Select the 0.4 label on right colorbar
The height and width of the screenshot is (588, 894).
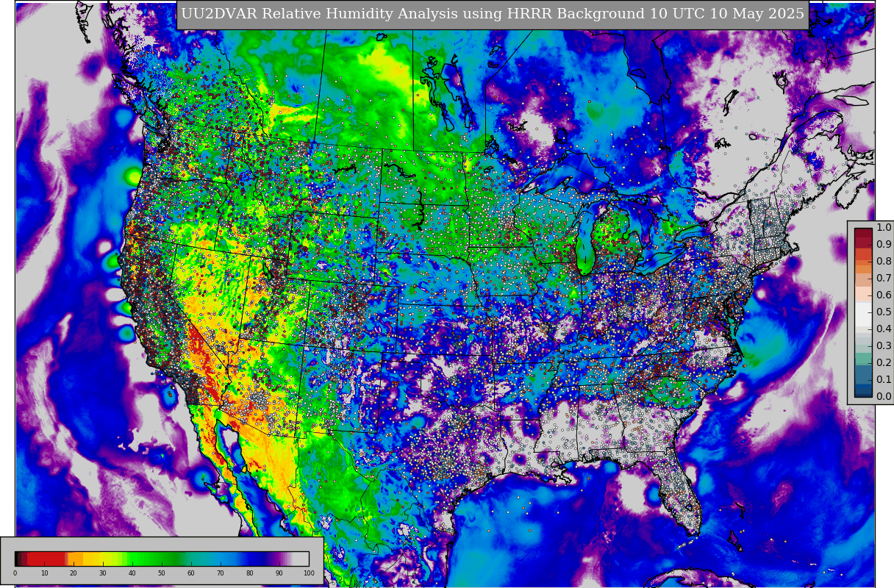884,329
